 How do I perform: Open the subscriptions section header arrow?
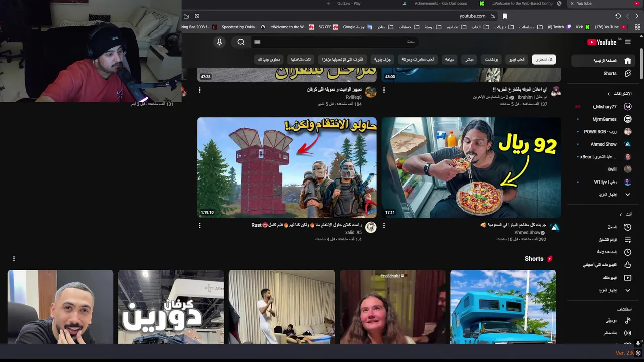609,94
